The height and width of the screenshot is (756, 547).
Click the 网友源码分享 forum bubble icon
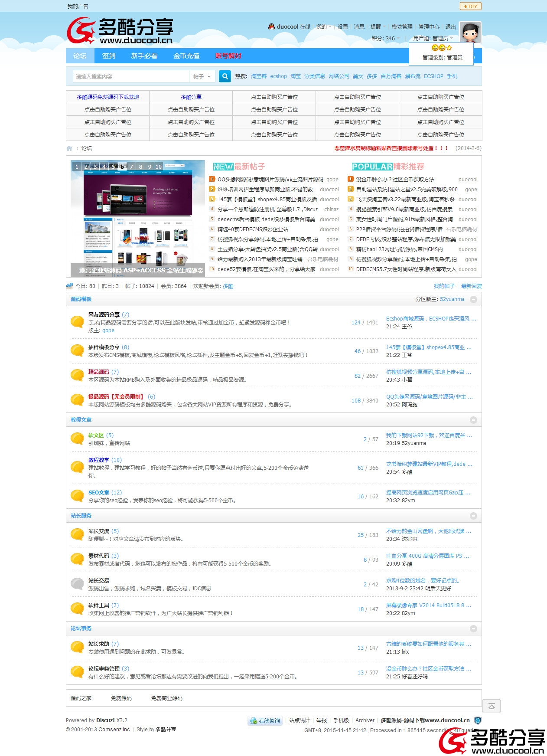pyautogui.click(x=77, y=322)
